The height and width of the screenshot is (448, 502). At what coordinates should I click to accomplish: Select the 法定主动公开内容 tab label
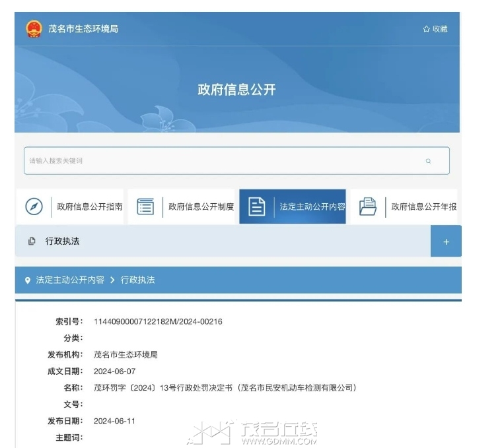(312, 207)
